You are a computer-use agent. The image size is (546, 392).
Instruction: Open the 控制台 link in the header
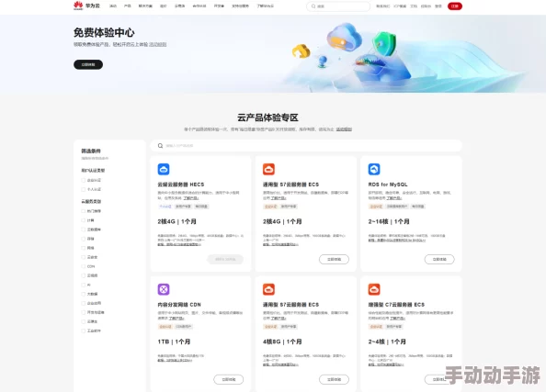(x=426, y=6)
